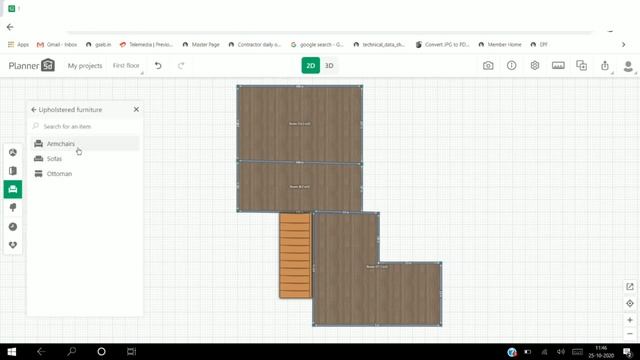Open the rooms construction sidebar icon
The image size is (640, 360).
coord(13,152)
